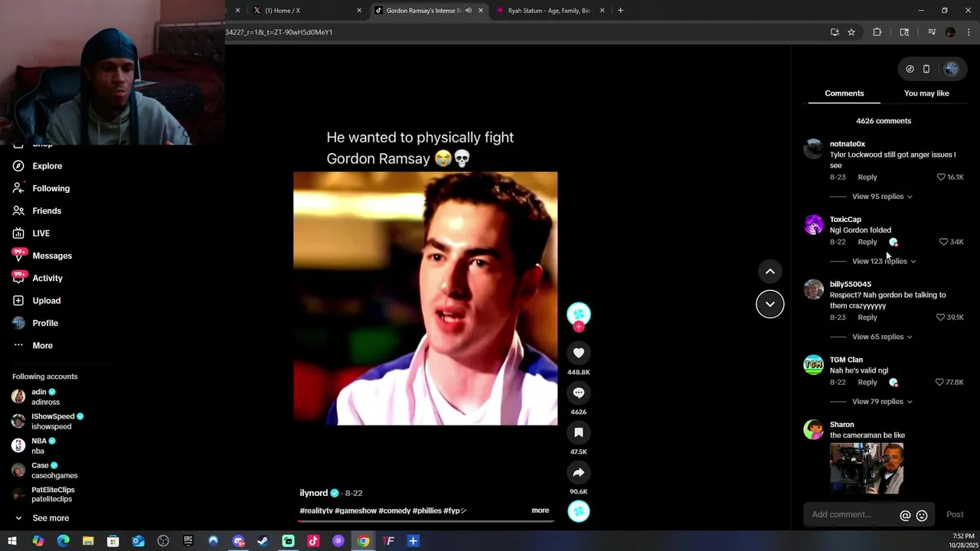Open the Friends section
980x551 pixels.
pos(38,210)
